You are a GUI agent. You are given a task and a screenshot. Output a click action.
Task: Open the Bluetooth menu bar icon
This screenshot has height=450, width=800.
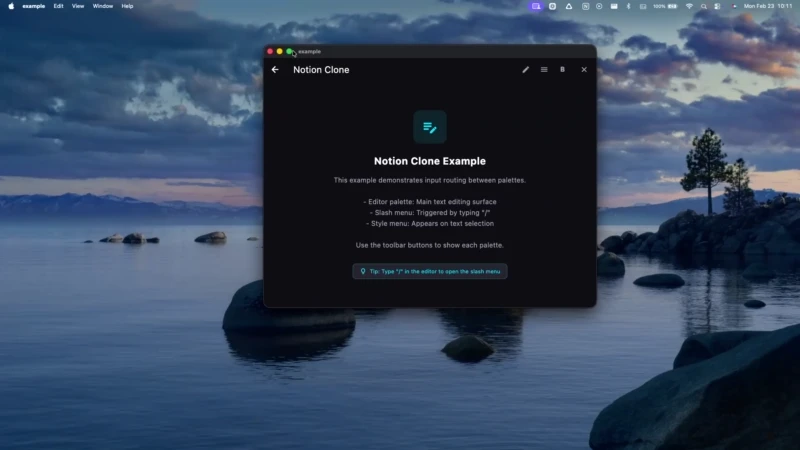click(628, 6)
